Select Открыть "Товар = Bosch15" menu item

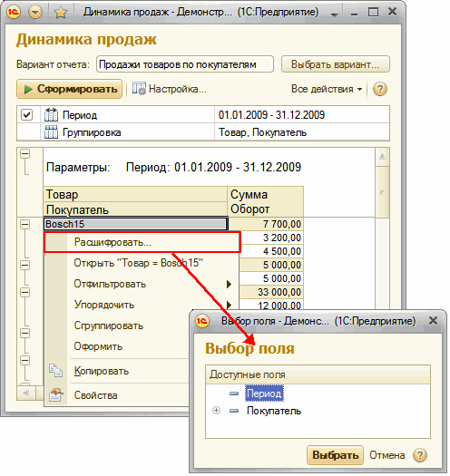138,263
